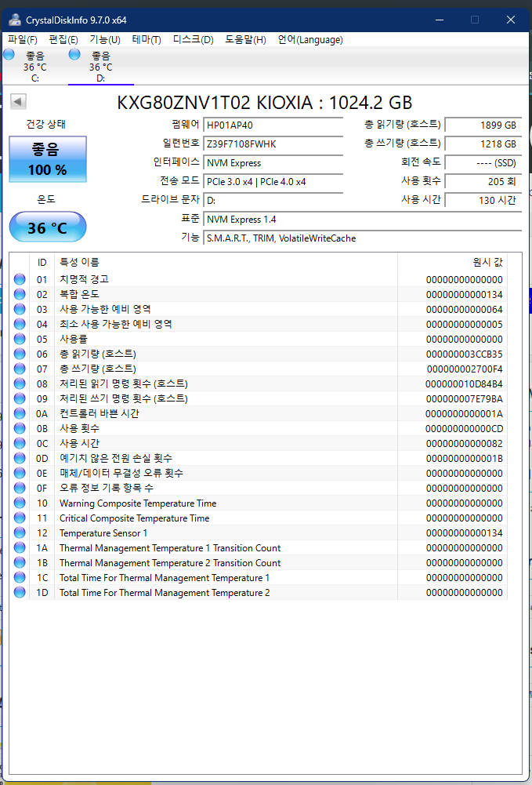532x785 pixels.
Task: Click status orb for 처리된 읽기 명령 횟수 row
Action: tap(20, 383)
